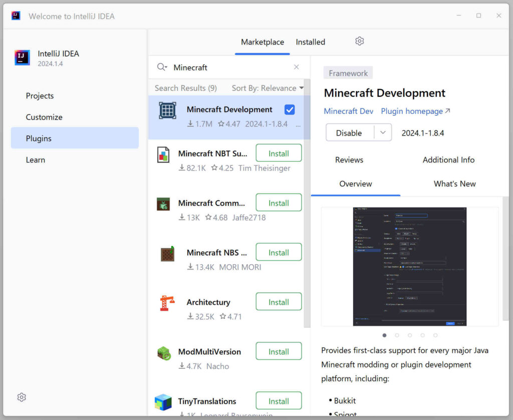Viewport: 513px width, 420px height.
Task: Click the Tim Theisinger author text
Action: 264,168
